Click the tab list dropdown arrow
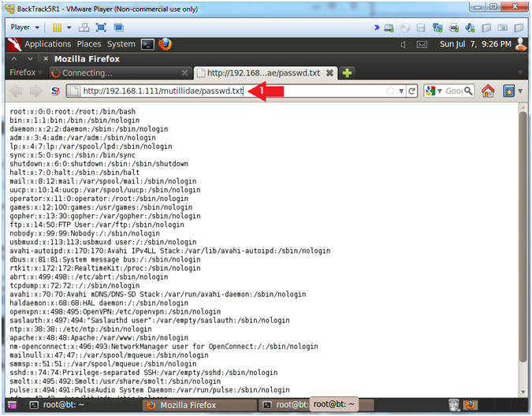The height and width of the screenshot is (416, 532). [520, 73]
